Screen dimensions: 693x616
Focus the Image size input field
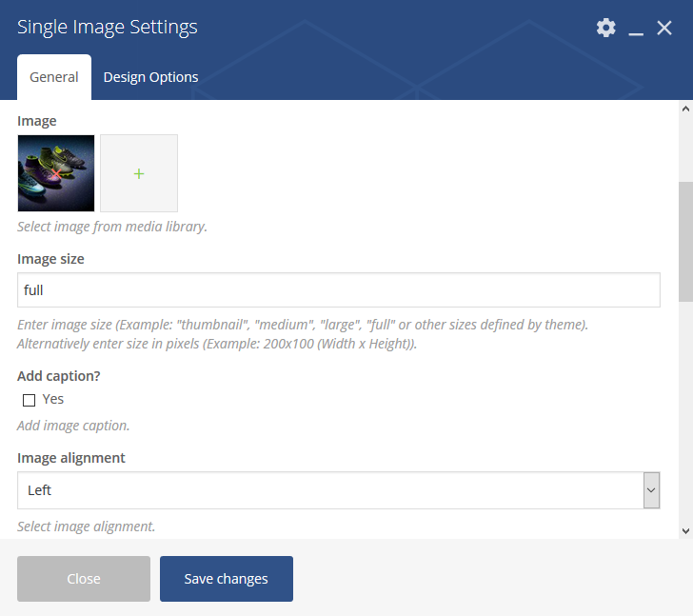[x=339, y=289]
